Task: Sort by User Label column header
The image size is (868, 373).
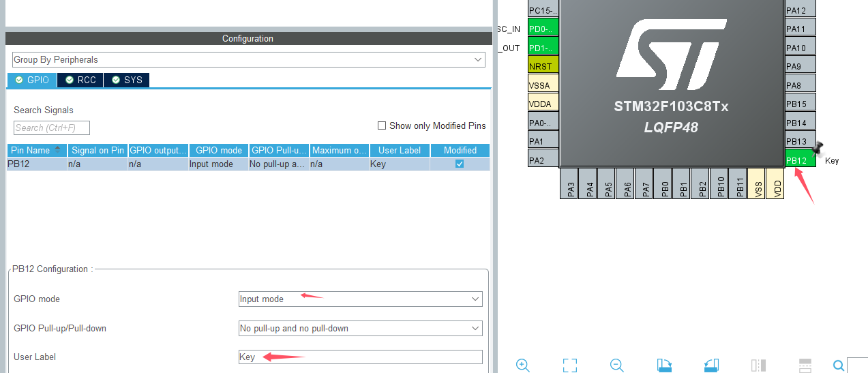Action: [400, 150]
